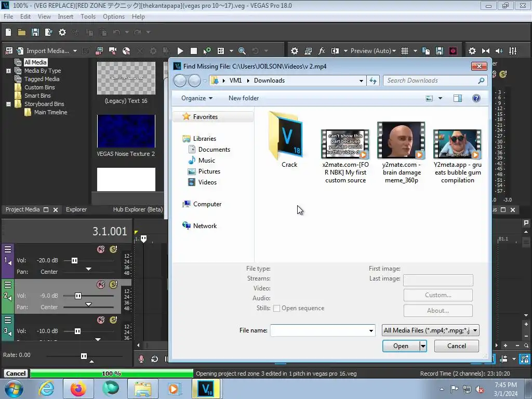Refresh the Downloads folder view

(x=373, y=81)
